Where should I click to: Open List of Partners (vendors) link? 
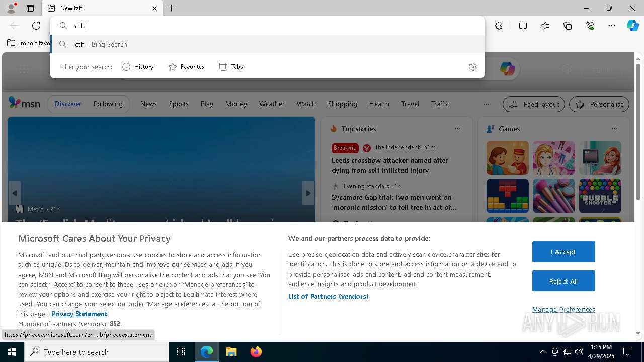click(329, 296)
